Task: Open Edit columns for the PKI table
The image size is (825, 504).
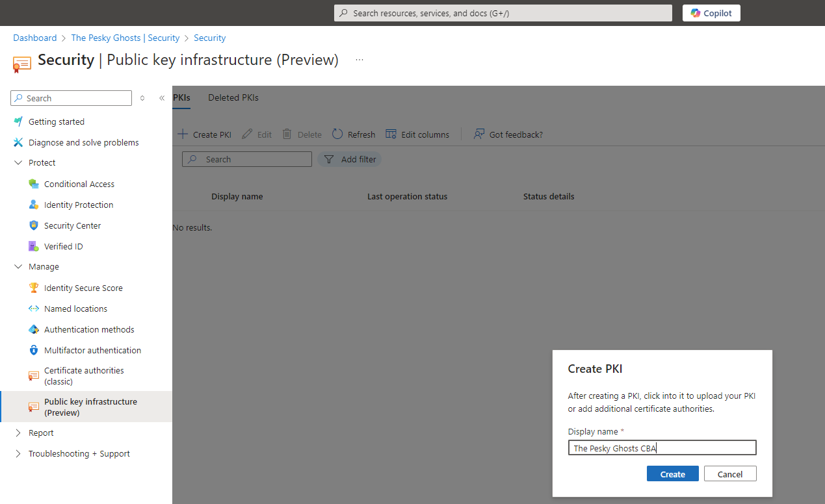Action: tap(417, 134)
